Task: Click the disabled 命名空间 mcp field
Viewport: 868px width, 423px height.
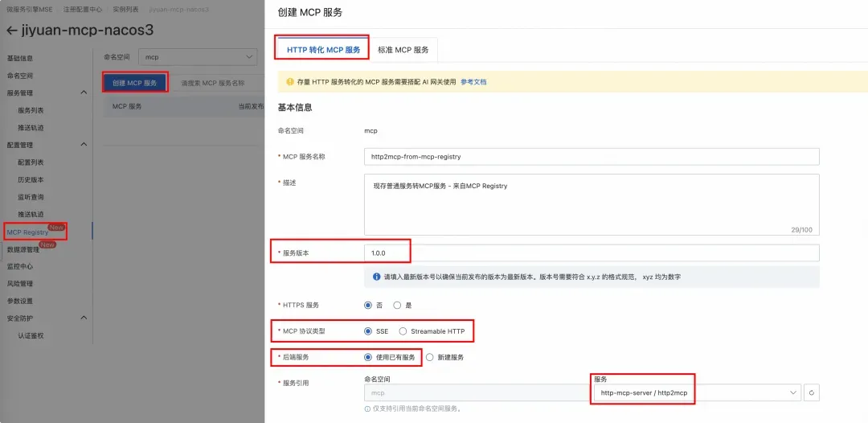Action: [477, 393]
